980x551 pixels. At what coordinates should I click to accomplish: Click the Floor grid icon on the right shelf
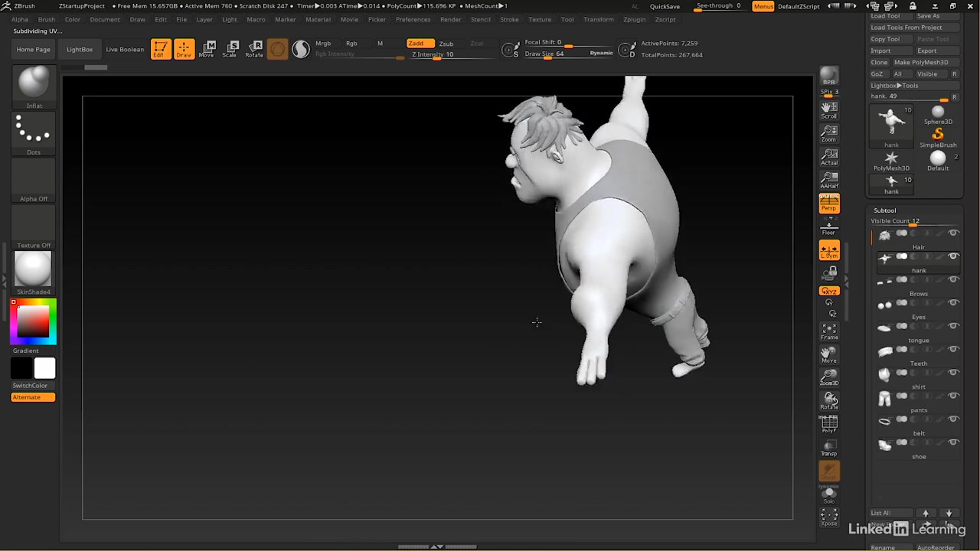tap(829, 227)
